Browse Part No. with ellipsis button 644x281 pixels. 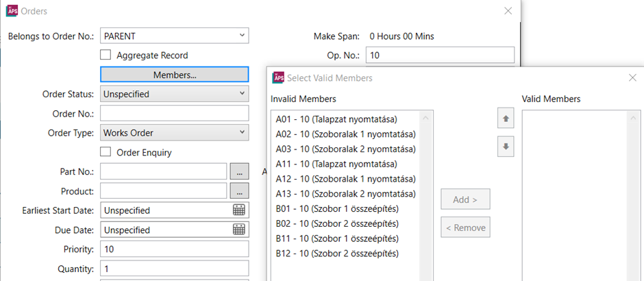239,171
